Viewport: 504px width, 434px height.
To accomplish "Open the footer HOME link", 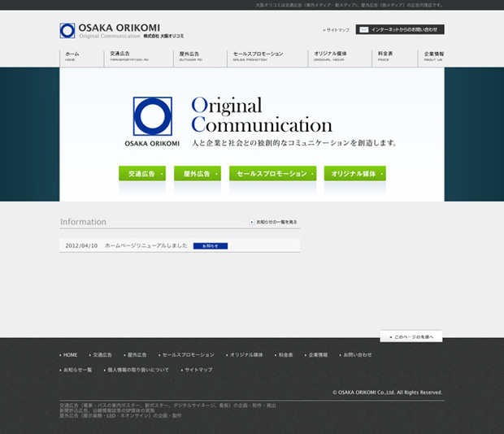I will (x=70, y=354).
